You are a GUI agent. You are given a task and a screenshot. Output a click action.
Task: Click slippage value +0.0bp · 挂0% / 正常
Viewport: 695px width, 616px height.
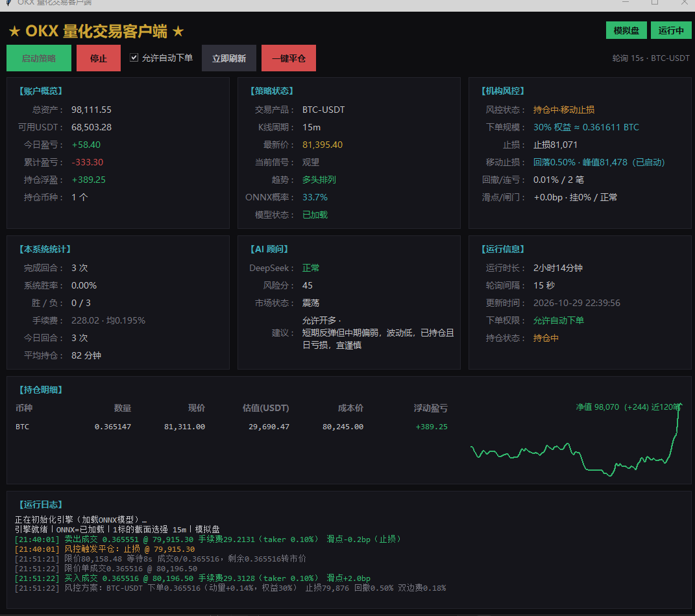[576, 197]
